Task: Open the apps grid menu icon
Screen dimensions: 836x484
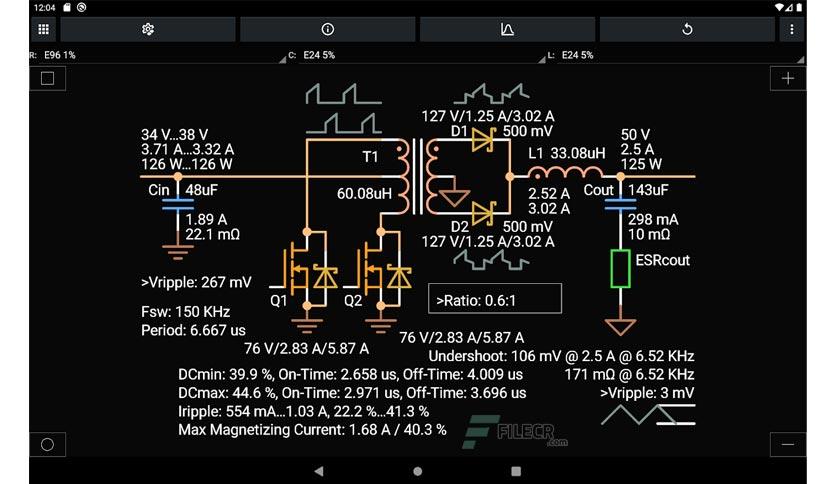Action: 44,29
